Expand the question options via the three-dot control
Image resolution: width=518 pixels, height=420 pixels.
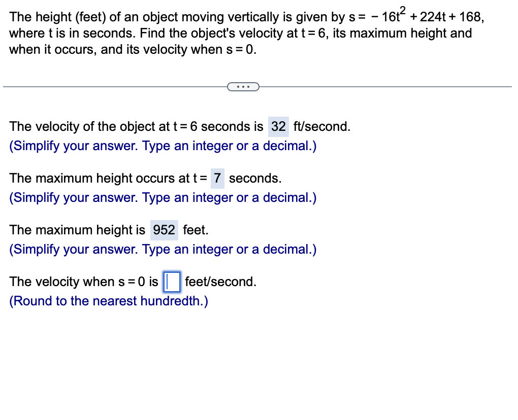[x=243, y=86]
